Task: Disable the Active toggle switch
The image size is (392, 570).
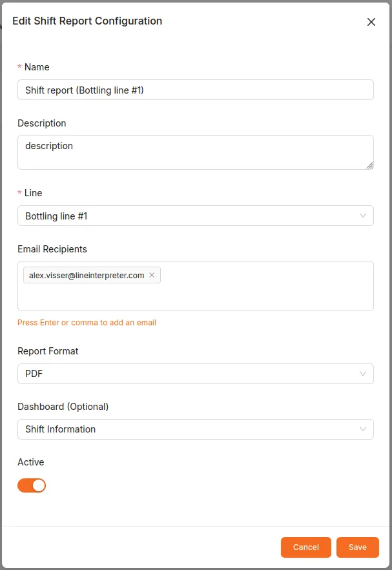Action: [x=31, y=485]
